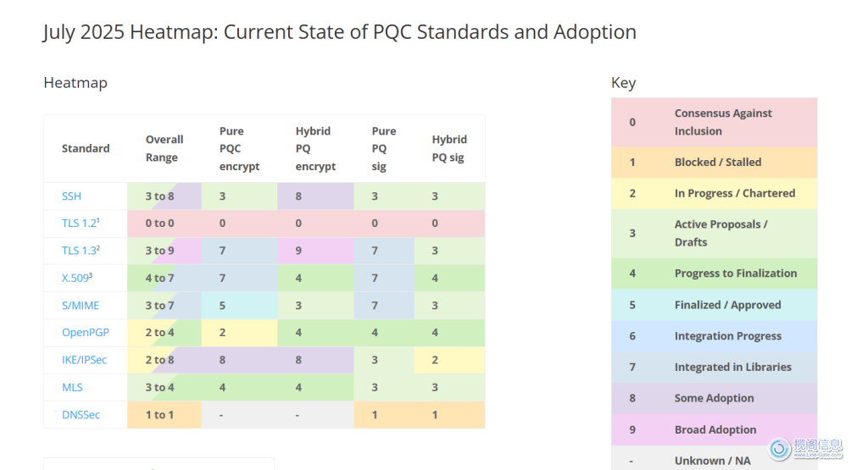This screenshot has width=868, height=470.
Task: Click the Some Adoption key row
Action: (715, 398)
